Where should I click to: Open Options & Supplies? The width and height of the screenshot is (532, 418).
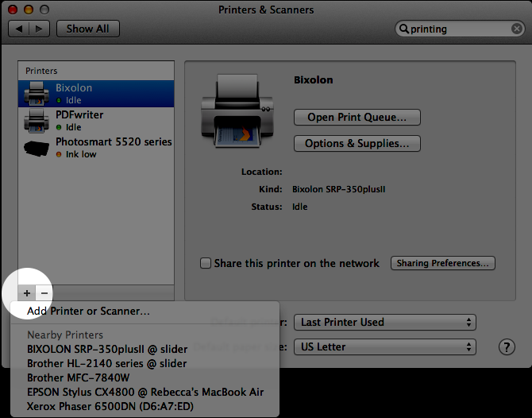(357, 143)
